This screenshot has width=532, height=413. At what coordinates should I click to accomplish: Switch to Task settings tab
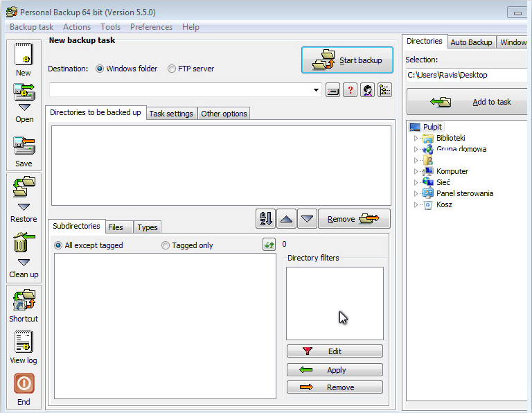[x=171, y=114]
